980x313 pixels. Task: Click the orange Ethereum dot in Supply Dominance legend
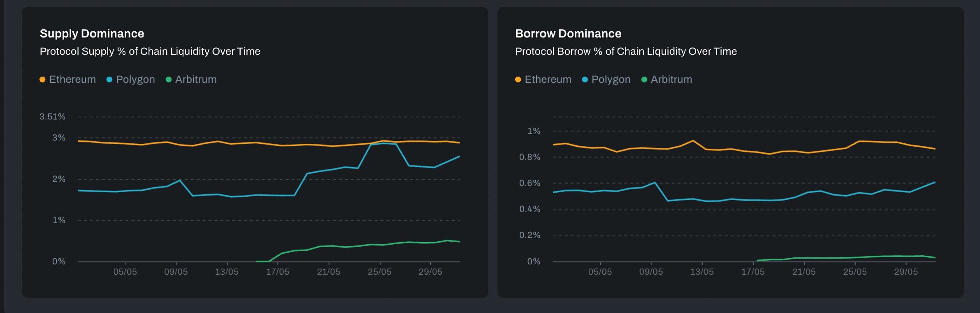[42, 79]
